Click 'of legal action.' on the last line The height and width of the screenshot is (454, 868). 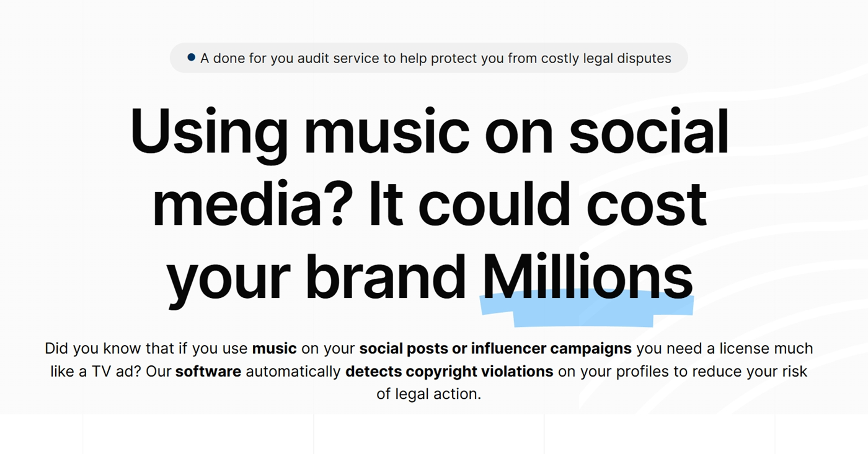click(428, 394)
